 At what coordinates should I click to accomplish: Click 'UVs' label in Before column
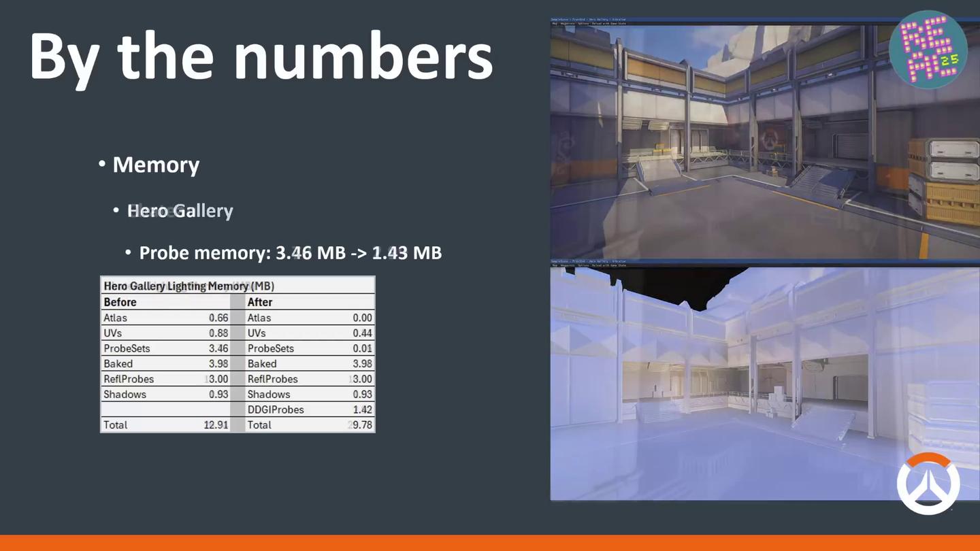113,333
